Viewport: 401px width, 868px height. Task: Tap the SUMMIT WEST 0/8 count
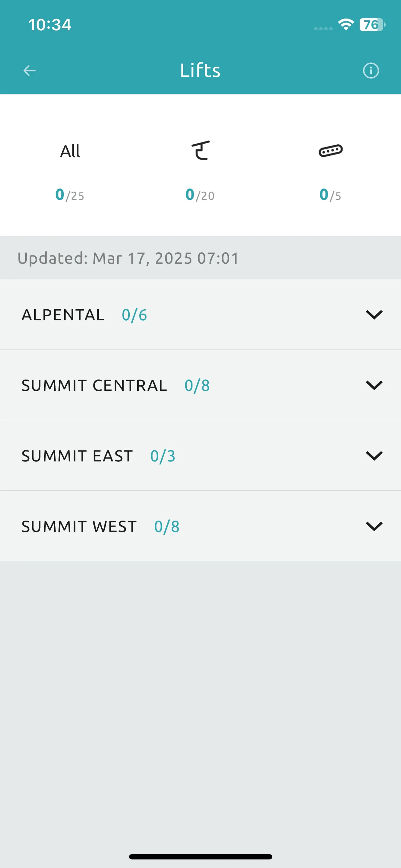(167, 527)
